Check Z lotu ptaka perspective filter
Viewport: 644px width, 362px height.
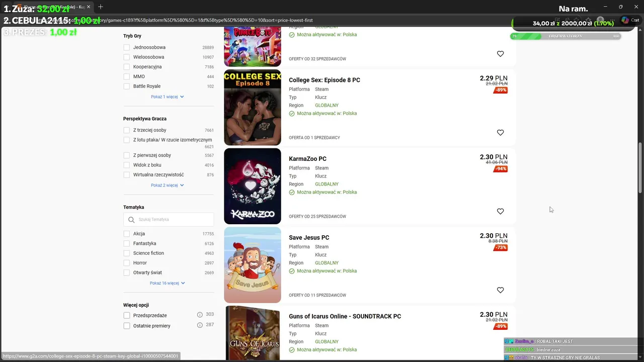point(127,140)
